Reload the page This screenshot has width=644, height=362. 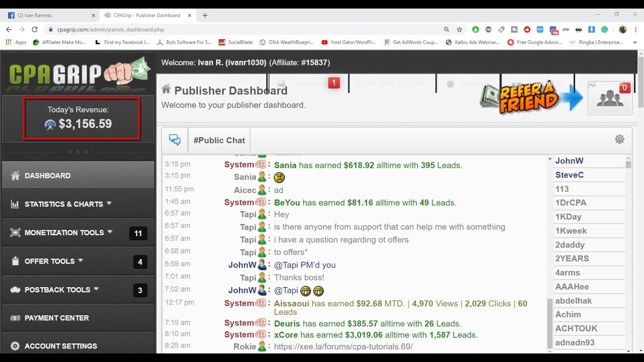[35, 30]
